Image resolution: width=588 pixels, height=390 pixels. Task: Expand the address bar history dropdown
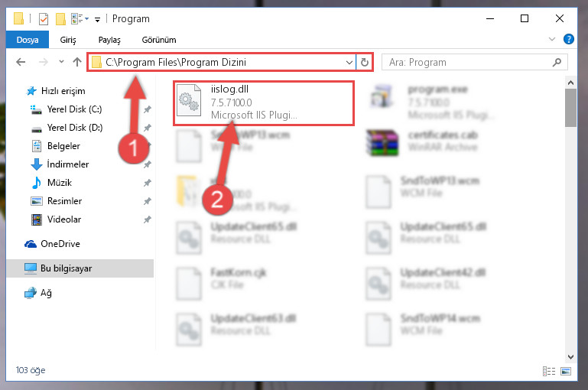click(x=349, y=62)
